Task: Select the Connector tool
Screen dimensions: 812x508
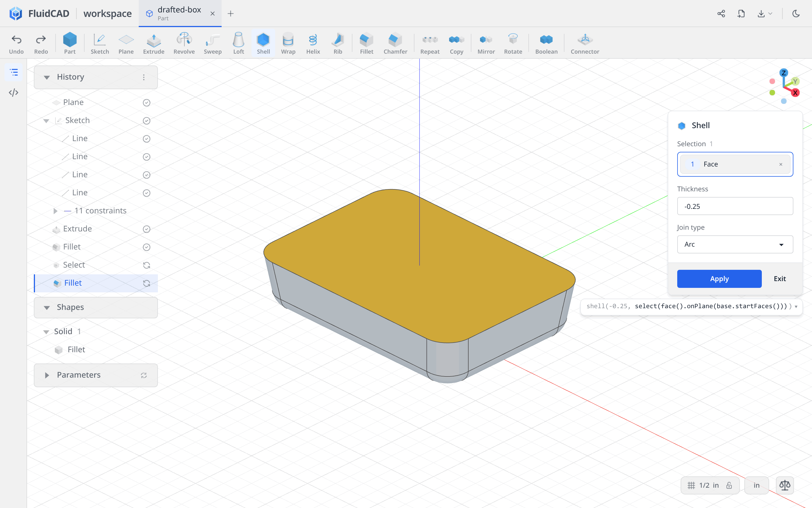Action: pos(585,43)
